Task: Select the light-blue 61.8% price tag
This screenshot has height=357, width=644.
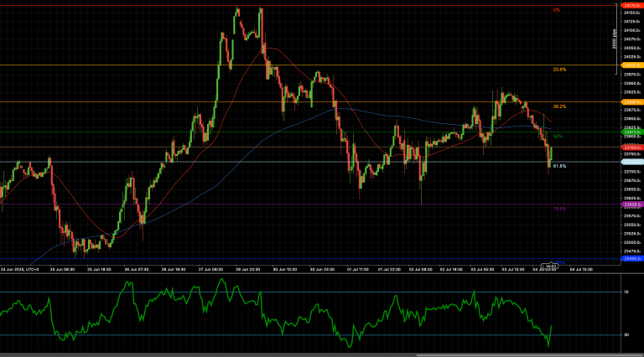Action: click(x=631, y=162)
